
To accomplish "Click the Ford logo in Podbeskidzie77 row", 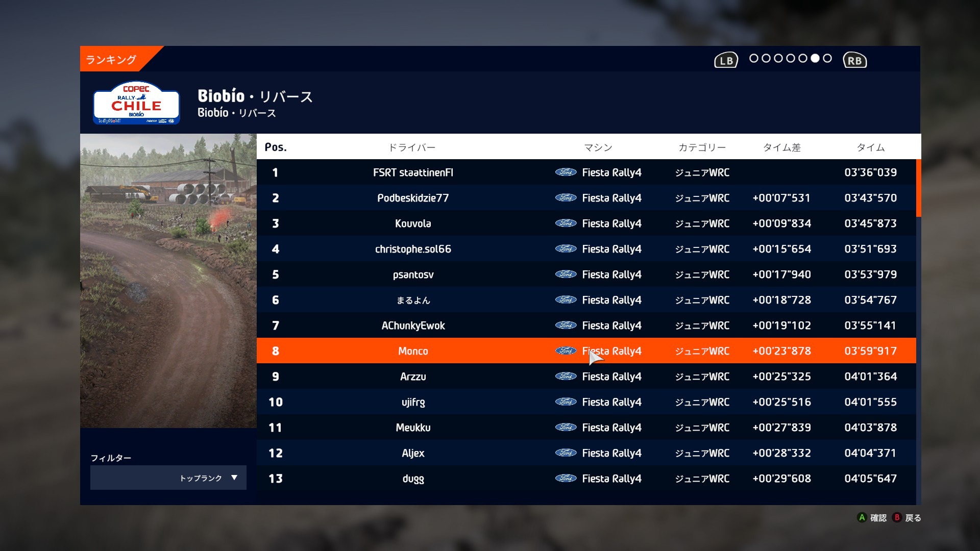I will tap(566, 198).
